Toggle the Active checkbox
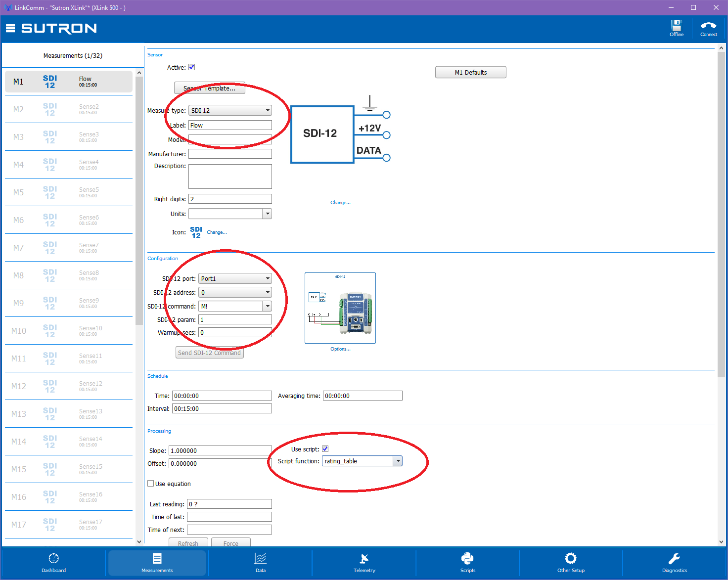The width and height of the screenshot is (728, 580). click(x=192, y=67)
